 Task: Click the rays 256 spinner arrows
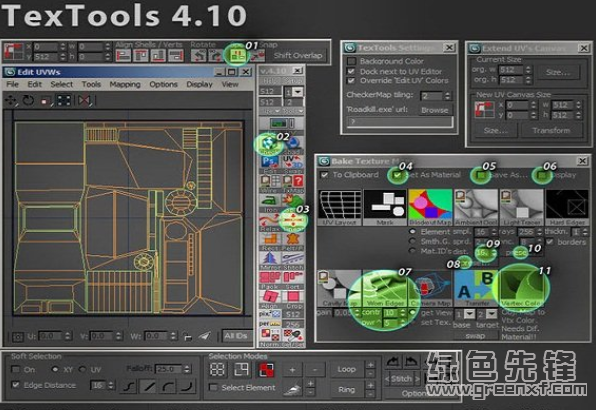(539, 231)
